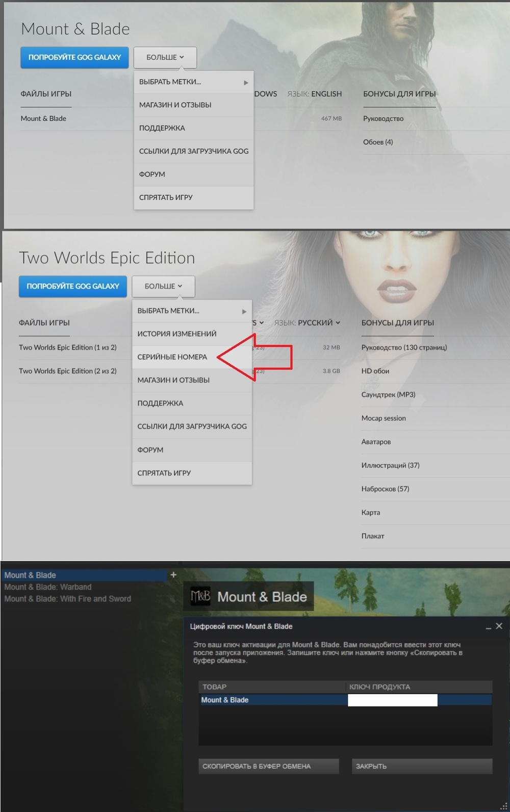The image size is (510, 812).
Task: Open Набросков (57) bonus
Action: pos(385,489)
